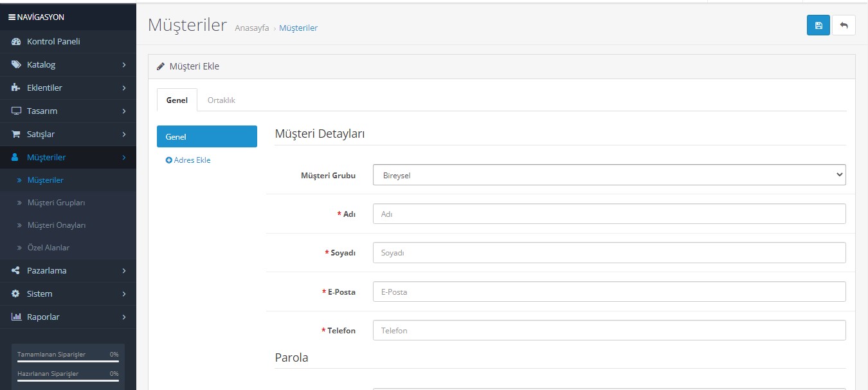The width and height of the screenshot is (868, 390).
Task: Click the Pazarlama share icon
Action: [17, 271]
